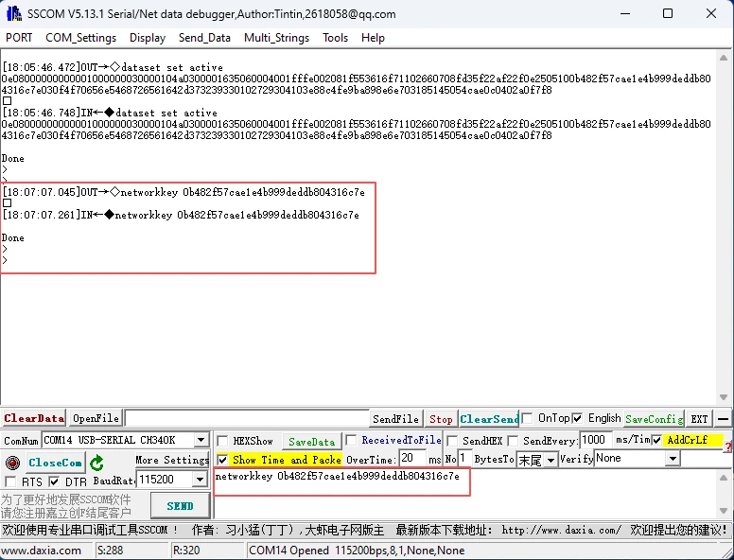The image size is (734, 560).
Task: Enable the RTS checkbox
Action: 10,481
